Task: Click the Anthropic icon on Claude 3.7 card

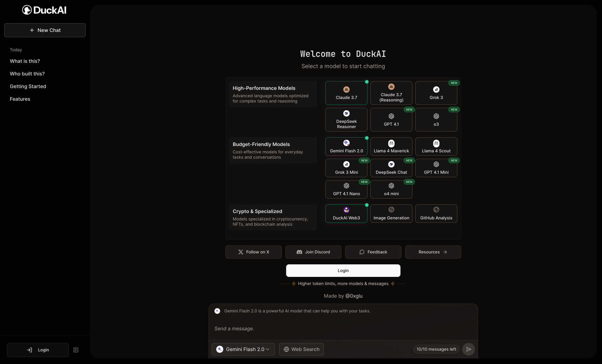Action: [x=346, y=90]
